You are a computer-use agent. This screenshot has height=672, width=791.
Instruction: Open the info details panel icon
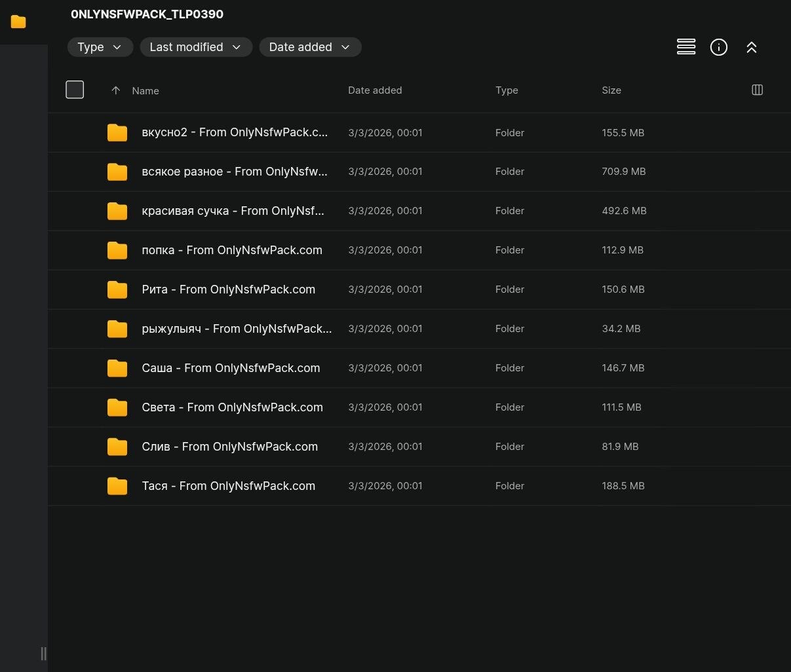[x=718, y=47]
